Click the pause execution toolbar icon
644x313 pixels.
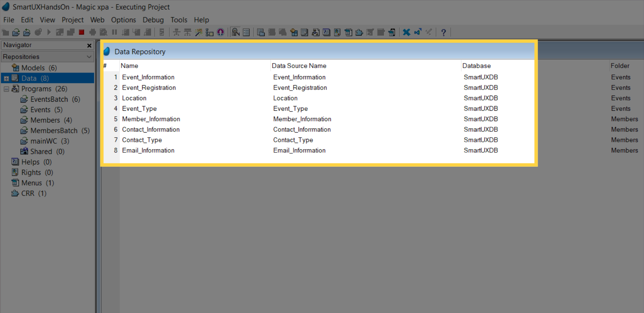(114, 32)
